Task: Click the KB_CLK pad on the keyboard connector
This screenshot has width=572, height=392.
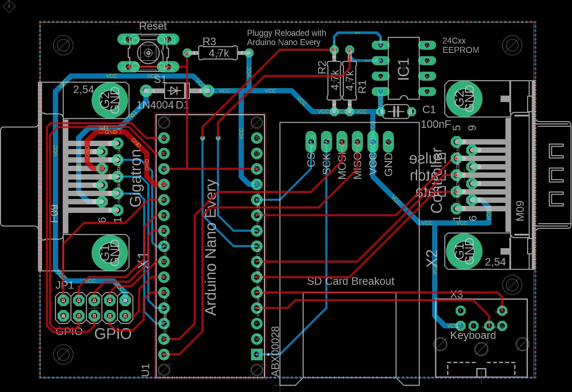Action: pos(502,311)
